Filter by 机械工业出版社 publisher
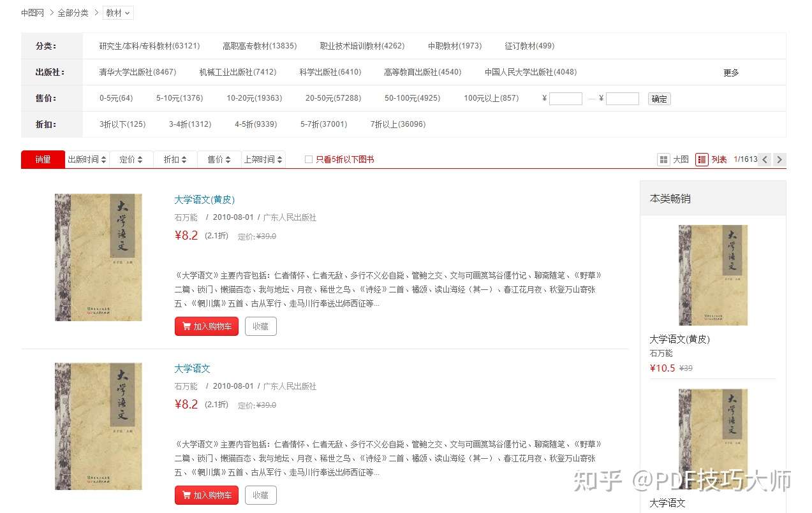 (238, 72)
